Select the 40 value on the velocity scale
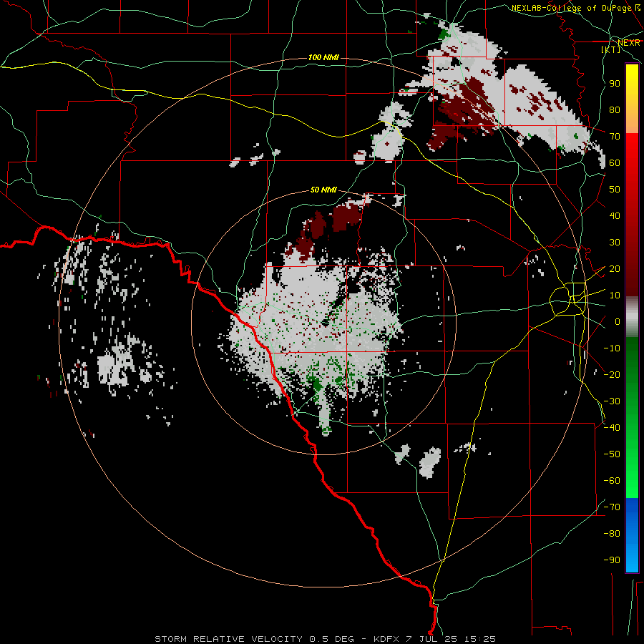 click(615, 215)
